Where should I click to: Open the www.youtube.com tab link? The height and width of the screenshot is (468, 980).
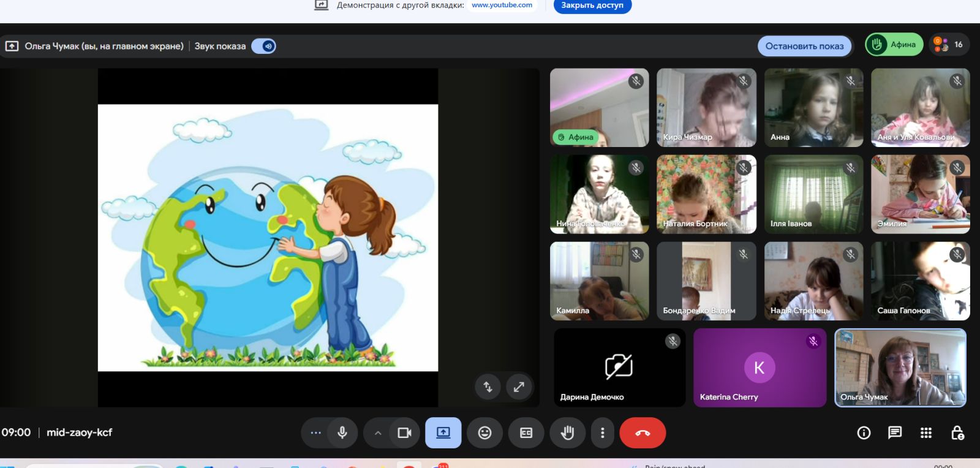(502, 6)
